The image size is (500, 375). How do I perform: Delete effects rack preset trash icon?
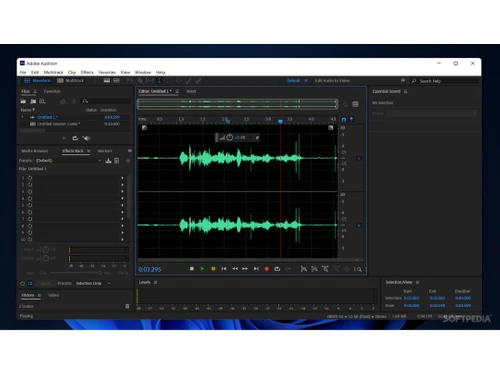(x=117, y=161)
